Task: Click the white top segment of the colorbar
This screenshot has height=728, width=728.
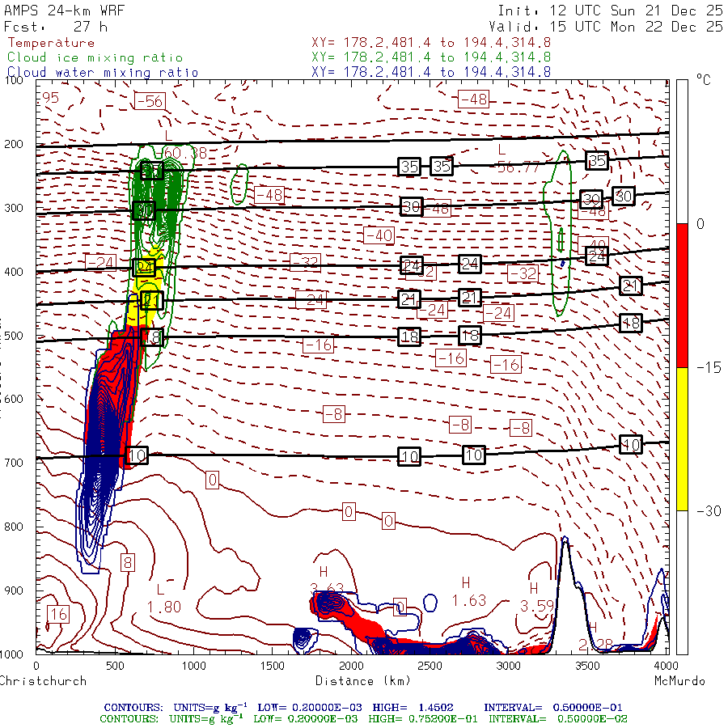Action: tap(682, 152)
